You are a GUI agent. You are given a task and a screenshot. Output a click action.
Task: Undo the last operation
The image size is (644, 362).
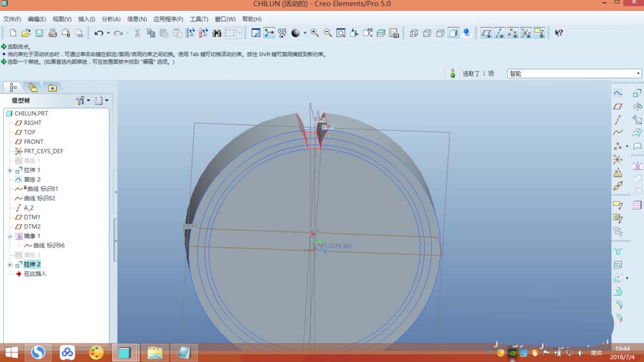click(x=99, y=33)
